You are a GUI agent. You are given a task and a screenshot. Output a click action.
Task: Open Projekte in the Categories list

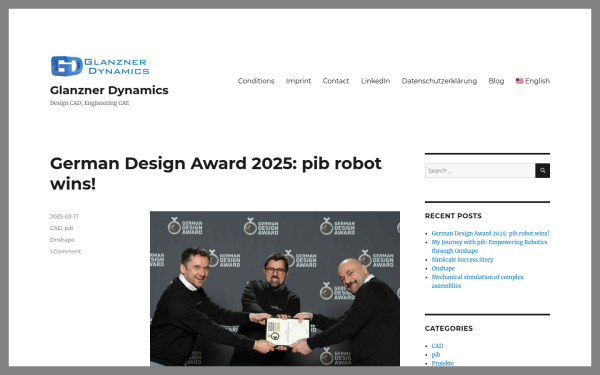coord(443,363)
